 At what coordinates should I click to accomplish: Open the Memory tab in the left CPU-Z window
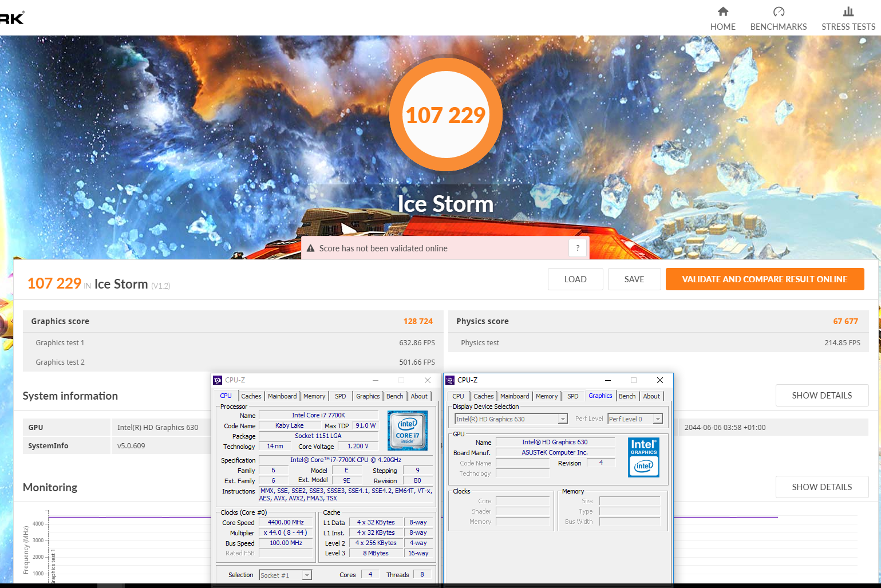coord(314,396)
